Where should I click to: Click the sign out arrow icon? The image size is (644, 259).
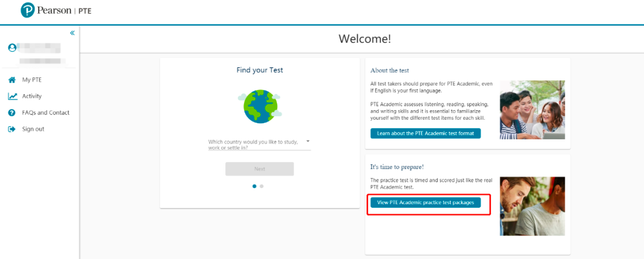coord(12,129)
